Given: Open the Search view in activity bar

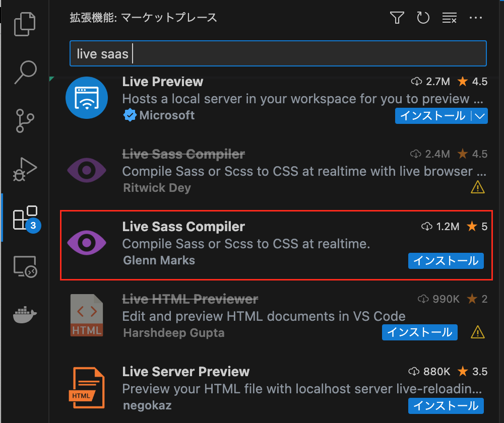Looking at the screenshot, I should pyautogui.click(x=25, y=73).
